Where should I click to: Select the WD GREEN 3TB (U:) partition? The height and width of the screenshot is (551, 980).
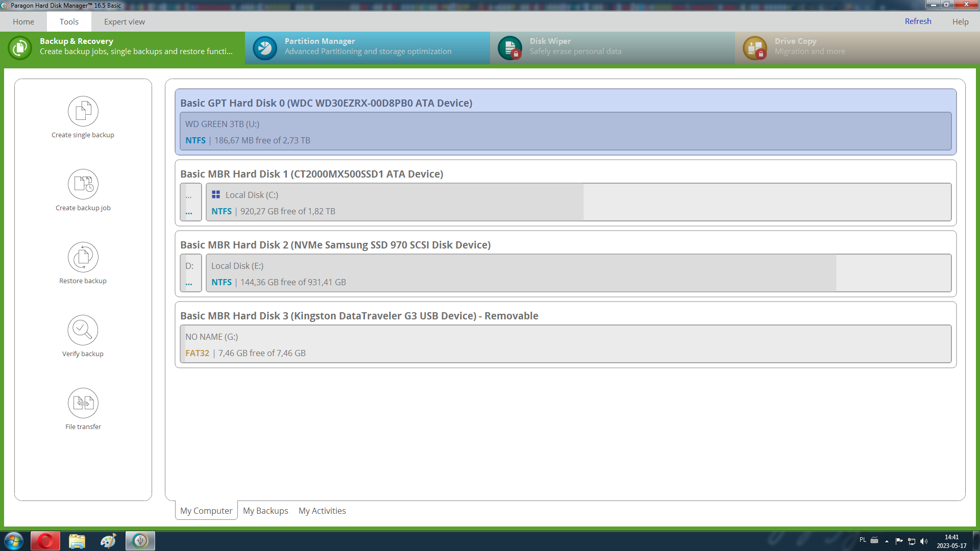[566, 131]
